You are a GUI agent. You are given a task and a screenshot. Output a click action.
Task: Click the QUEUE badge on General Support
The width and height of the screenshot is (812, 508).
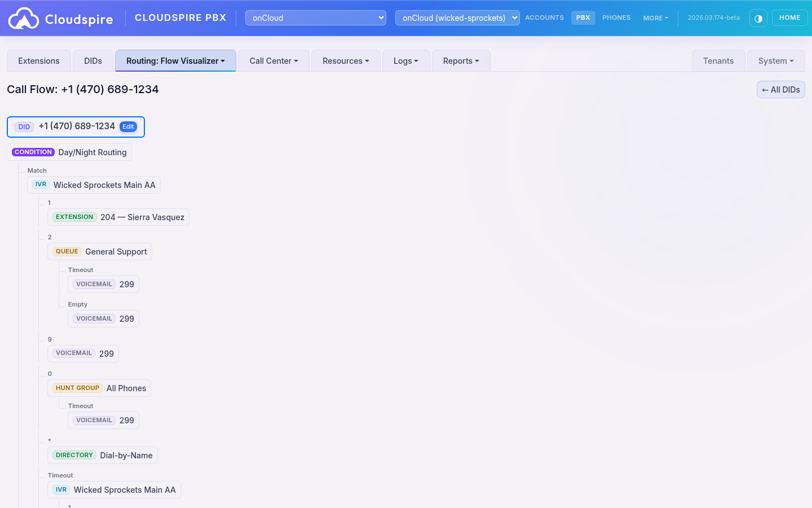[67, 251]
